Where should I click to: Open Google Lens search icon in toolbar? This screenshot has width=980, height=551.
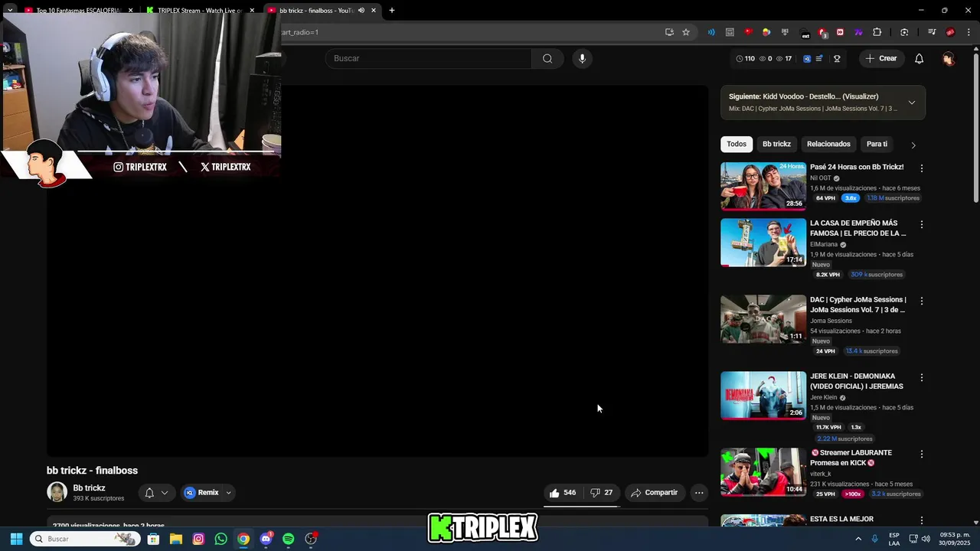point(904,32)
